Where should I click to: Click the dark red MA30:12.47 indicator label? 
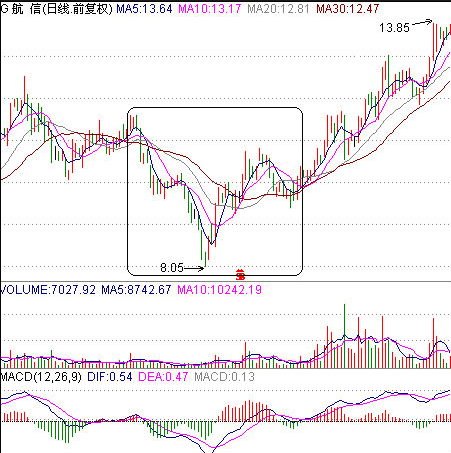pos(348,9)
